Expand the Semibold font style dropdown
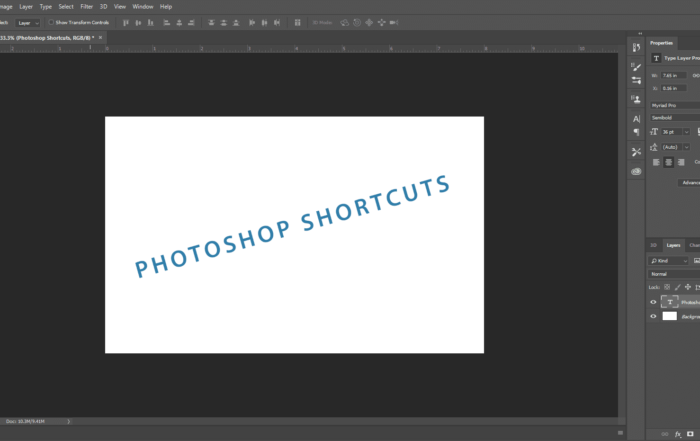Viewport: 700px width, 441px height. [673, 117]
